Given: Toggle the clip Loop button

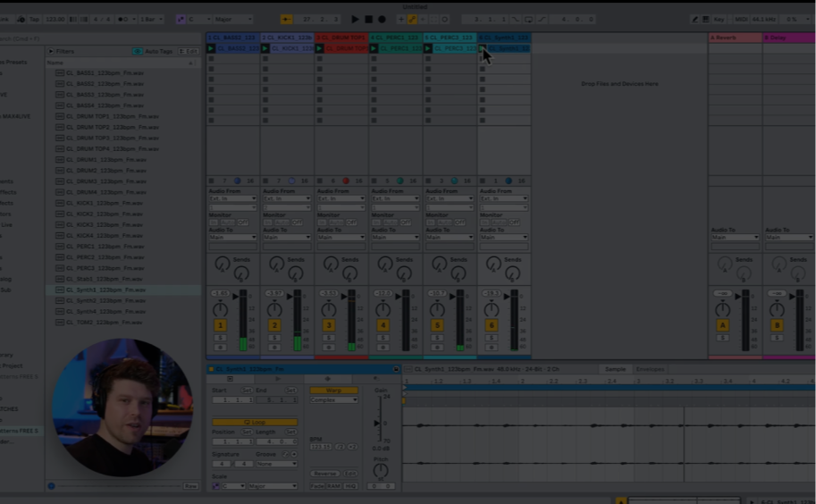Looking at the screenshot, I should point(255,423).
